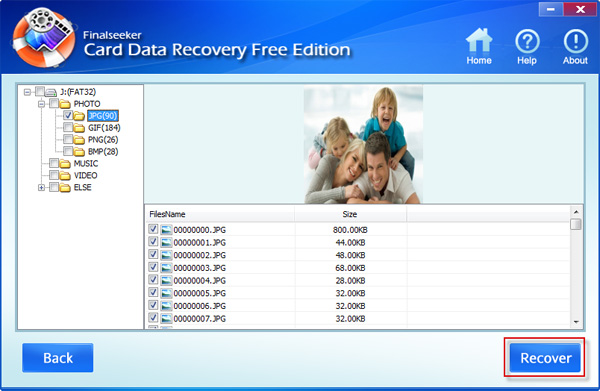Open the About exclamation icon
This screenshot has height=391, width=600.
pyautogui.click(x=575, y=41)
